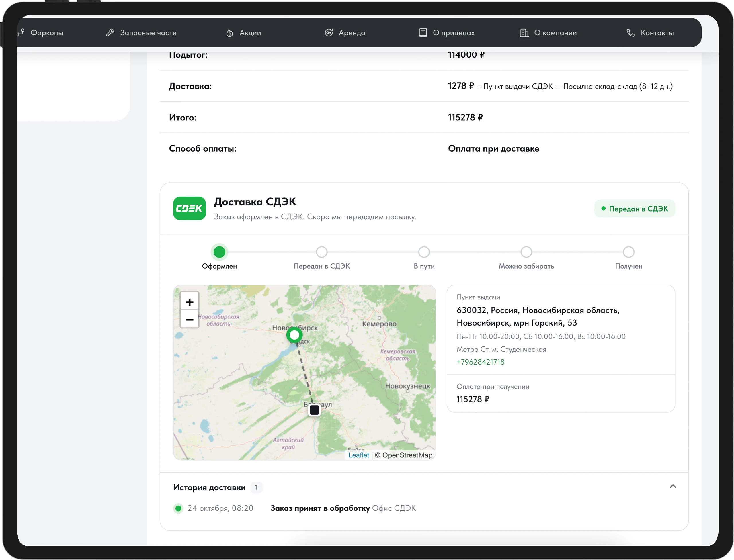Click the Можно забирать step circle
This screenshot has height=560, width=734.
tap(526, 252)
